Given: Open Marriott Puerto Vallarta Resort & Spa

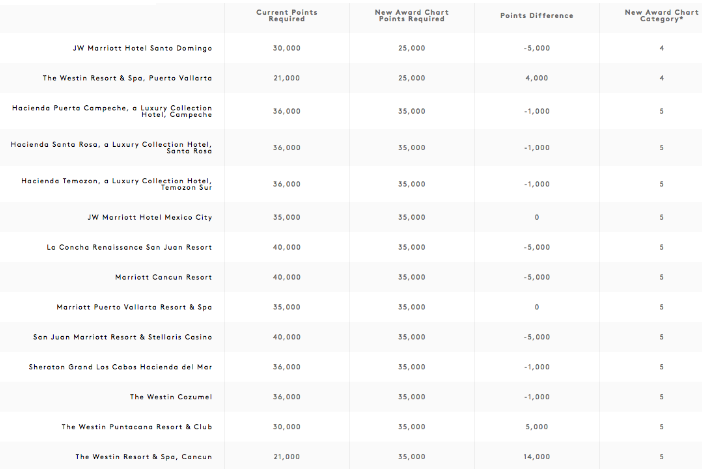Looking at the screenshot, I should point(134,307).
